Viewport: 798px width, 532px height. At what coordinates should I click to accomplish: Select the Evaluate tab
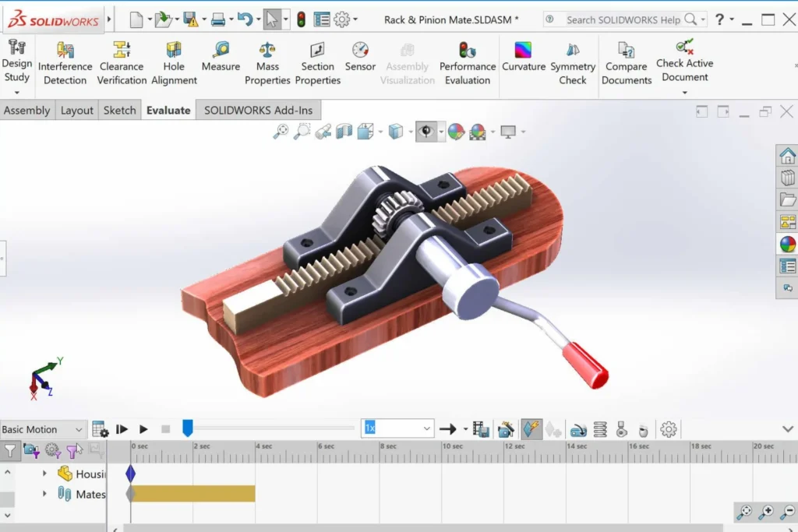tap(168, 111)
